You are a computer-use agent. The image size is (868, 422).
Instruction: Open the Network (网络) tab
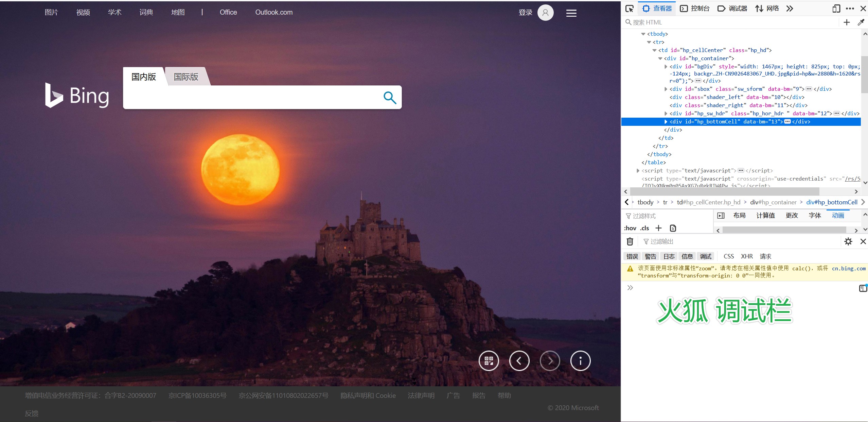tap(767, 9)
